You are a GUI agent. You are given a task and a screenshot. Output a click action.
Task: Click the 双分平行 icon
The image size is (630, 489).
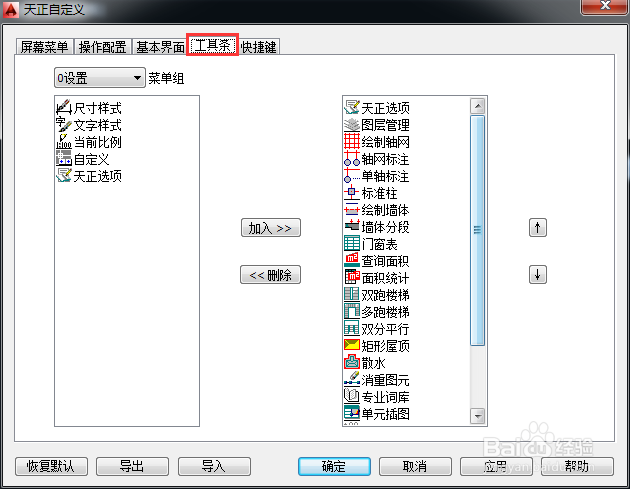[352, 328]
